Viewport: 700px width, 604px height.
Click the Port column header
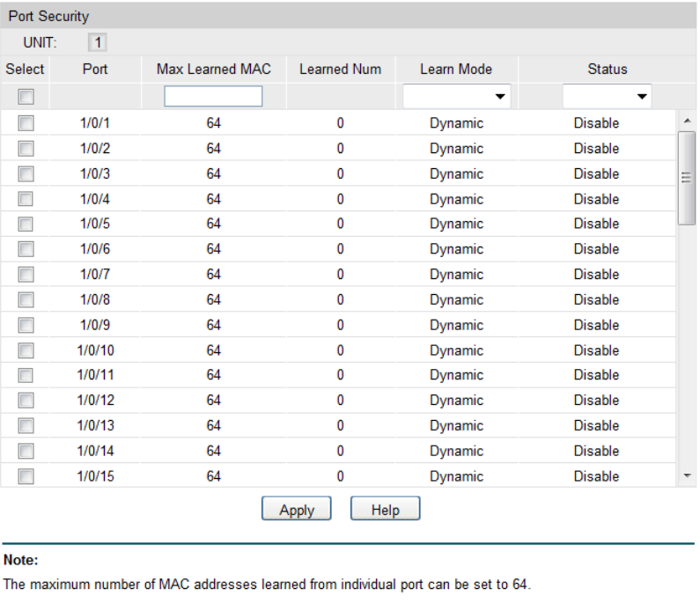point(95,70)
